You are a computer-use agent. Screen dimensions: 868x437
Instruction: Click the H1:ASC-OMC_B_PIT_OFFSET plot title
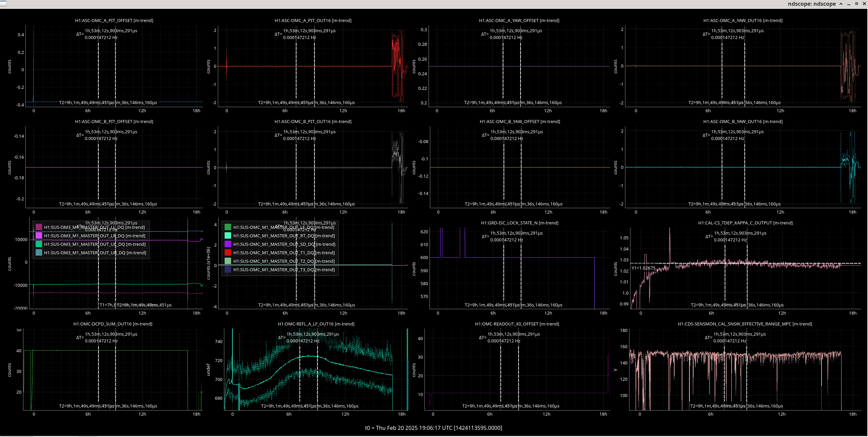tap(114, 121)
